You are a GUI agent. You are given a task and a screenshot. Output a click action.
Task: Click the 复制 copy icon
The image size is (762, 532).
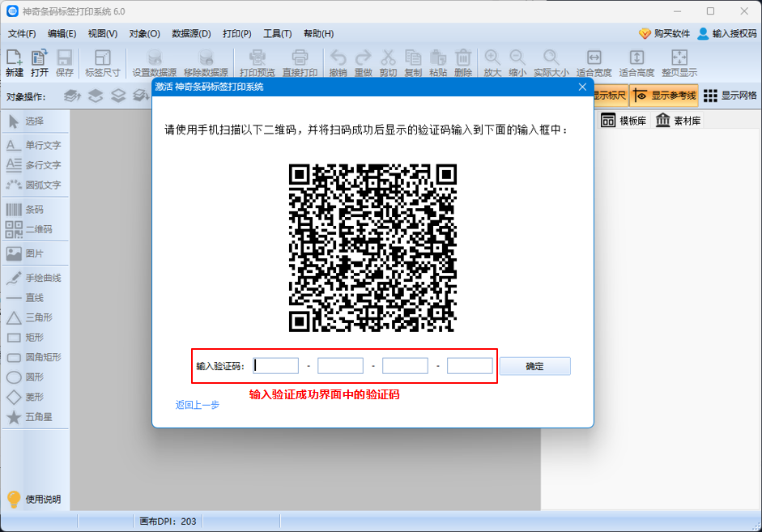[x=413, y=63]
